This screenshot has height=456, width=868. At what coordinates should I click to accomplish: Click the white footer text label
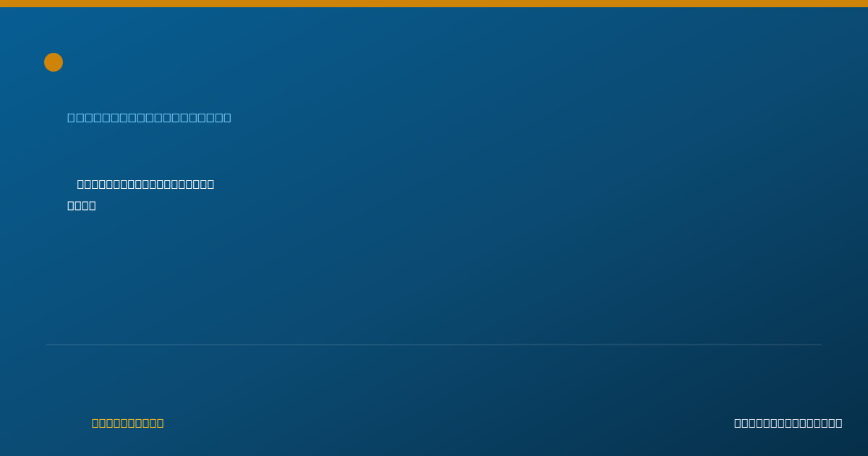788,423
